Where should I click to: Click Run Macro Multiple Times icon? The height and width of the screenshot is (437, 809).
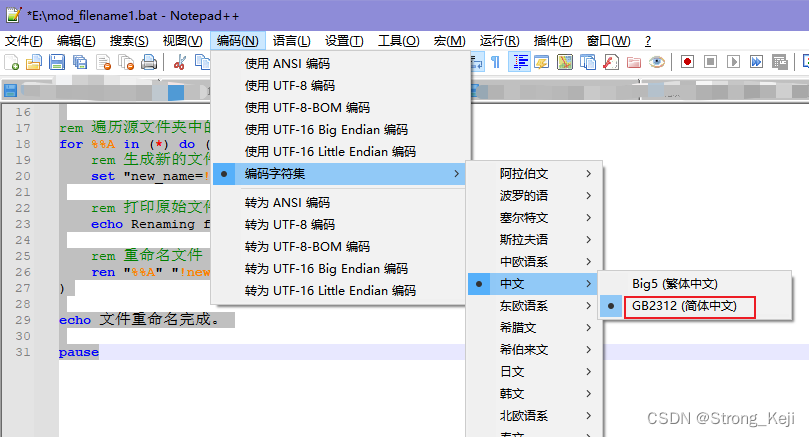(756, 62)
